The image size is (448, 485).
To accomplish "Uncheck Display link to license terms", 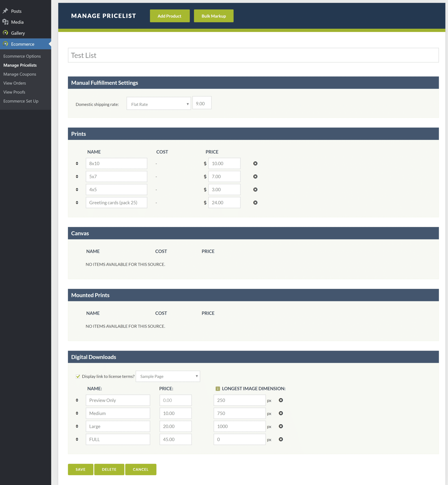I will [78, 376].
